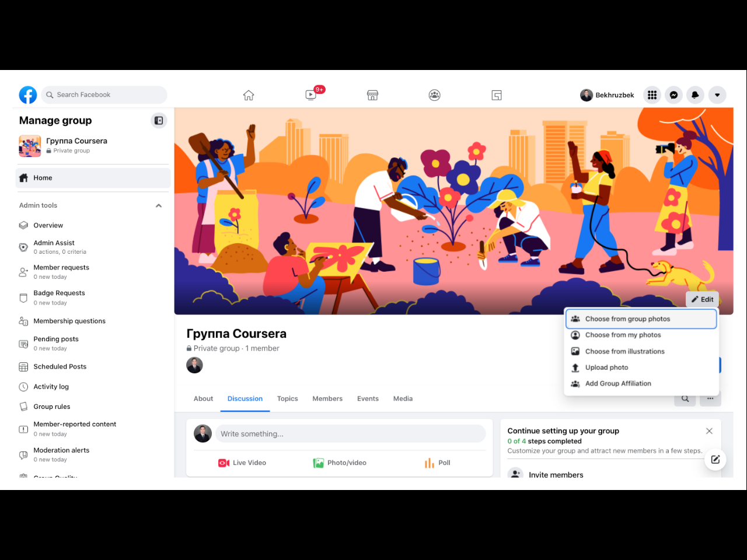Click the compose new message pencil icon
The image size is (747, 560).
click(715, 460)
